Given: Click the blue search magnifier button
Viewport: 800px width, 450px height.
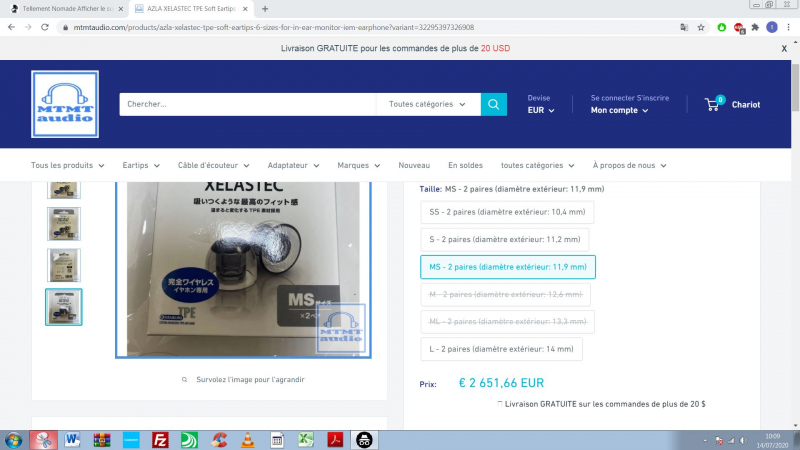Looking at the screenshot, I should pos(493,104).
